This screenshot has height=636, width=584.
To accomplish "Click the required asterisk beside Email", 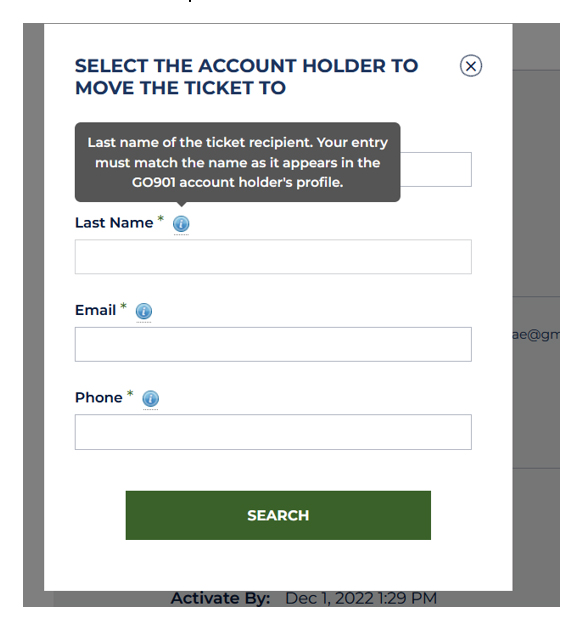I will [x=123, y=307].
